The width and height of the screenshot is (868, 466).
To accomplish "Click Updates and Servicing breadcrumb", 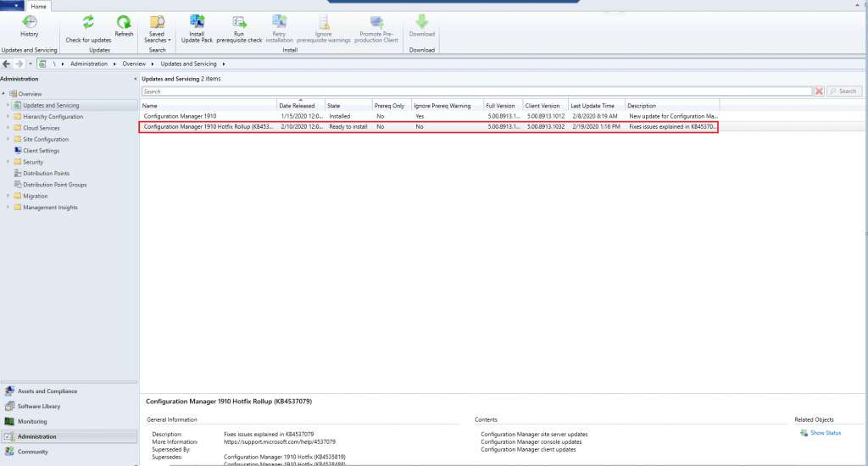I will (x=188, y=64).
